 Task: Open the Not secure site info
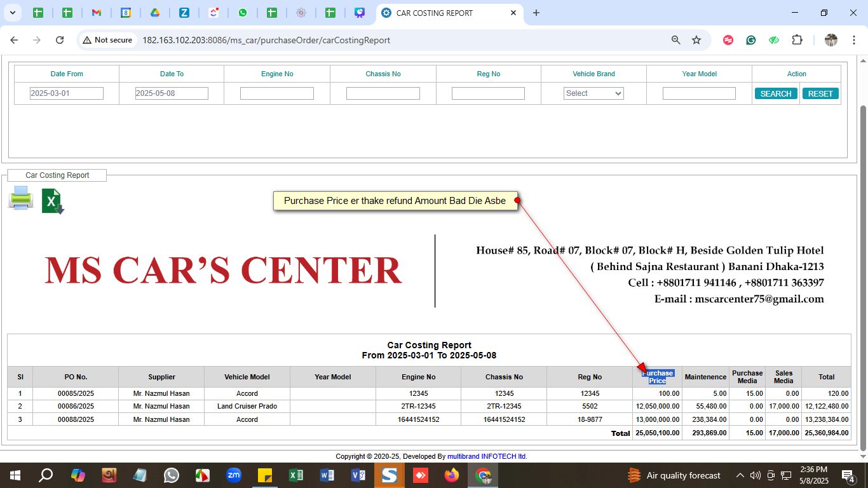[107, 40]
